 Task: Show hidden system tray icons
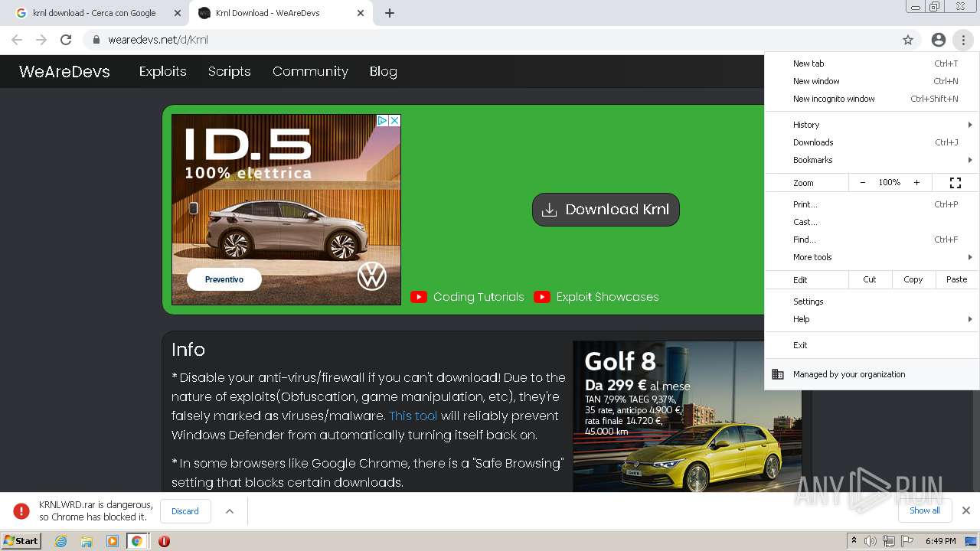(x=854, y=541)
